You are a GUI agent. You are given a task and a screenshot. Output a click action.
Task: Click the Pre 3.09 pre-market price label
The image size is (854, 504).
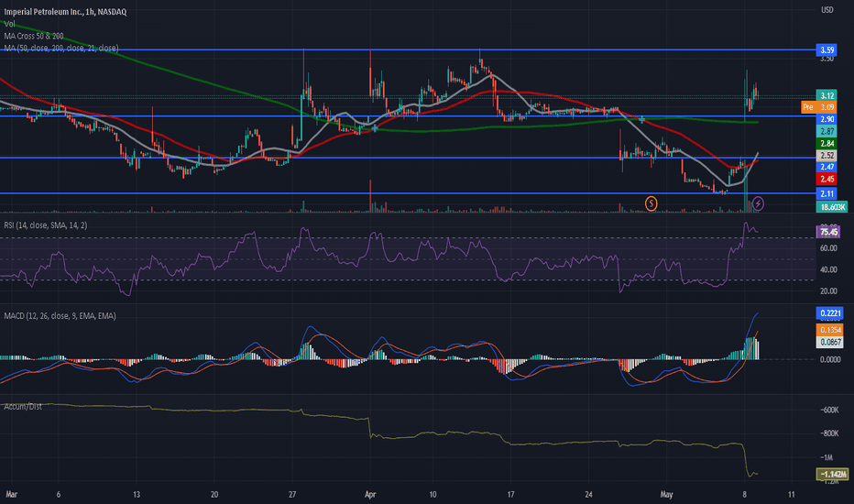818,107
